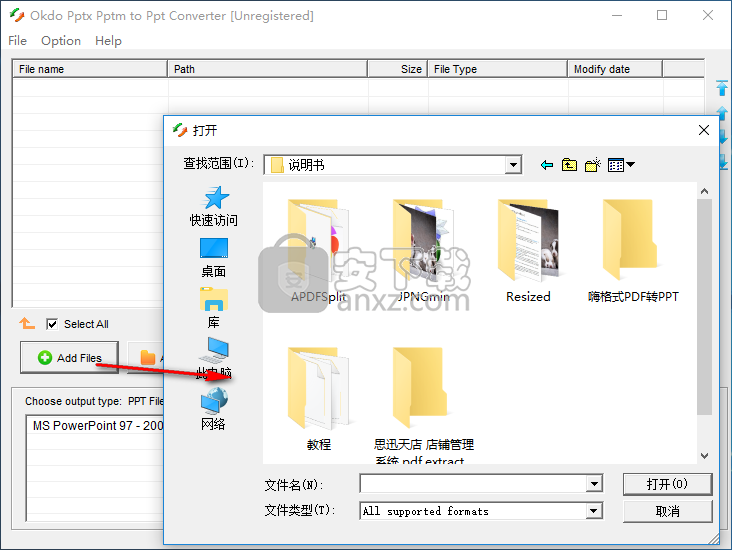Select the Resized folder
The height and width of the screenshot is (550, 732).
tap(528, 251)
